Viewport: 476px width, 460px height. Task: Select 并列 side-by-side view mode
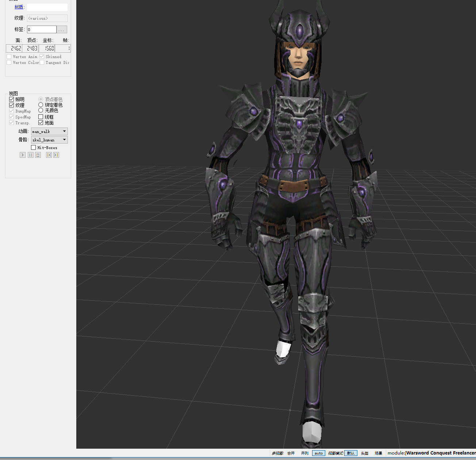pos(305,453)
